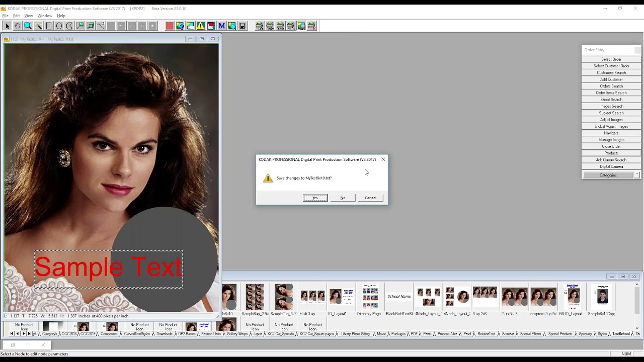
Task: Open the View menu
Action: pos(29,16)
